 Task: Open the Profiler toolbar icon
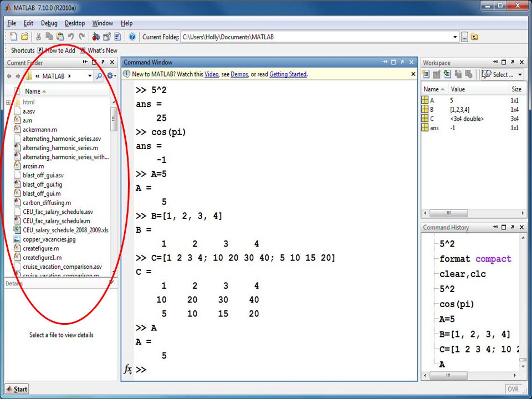(117, 37)
